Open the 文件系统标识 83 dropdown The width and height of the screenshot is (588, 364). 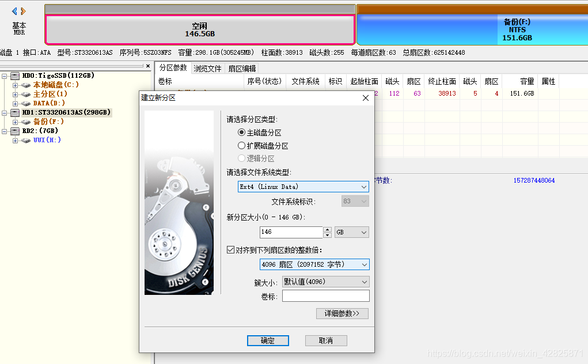355,202
